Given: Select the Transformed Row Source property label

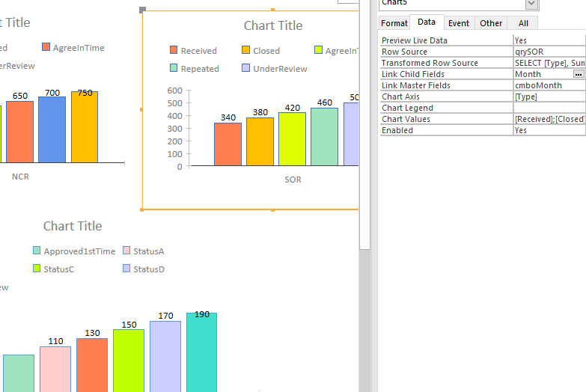Looking at the screenshot, I should click(x=430, y=63).
